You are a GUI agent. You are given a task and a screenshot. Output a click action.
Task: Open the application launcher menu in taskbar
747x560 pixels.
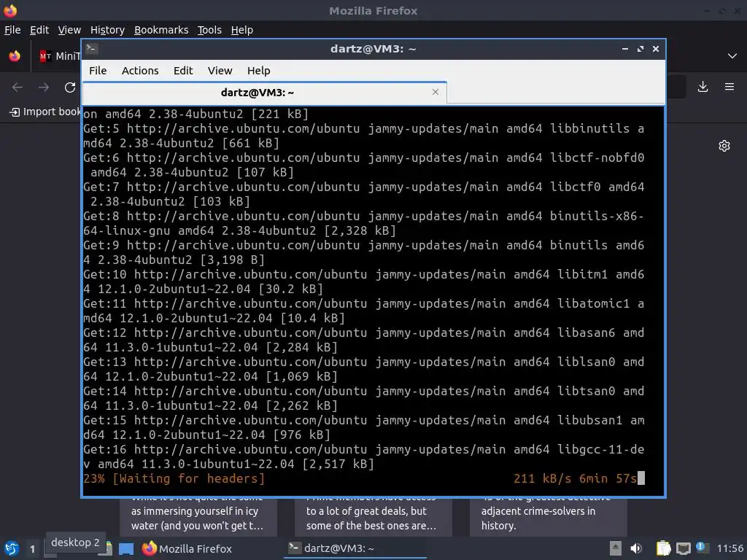[12, 548]
